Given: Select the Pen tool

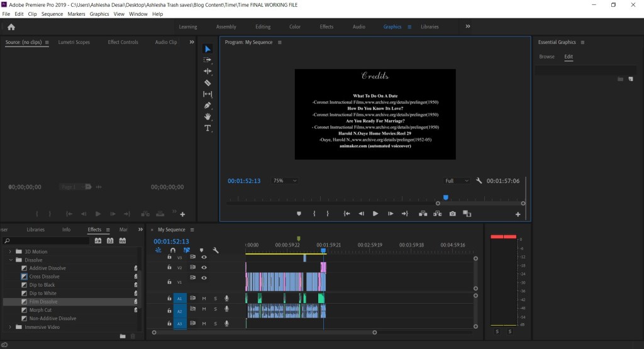Looking at the screenshot, I should (208, 106).
